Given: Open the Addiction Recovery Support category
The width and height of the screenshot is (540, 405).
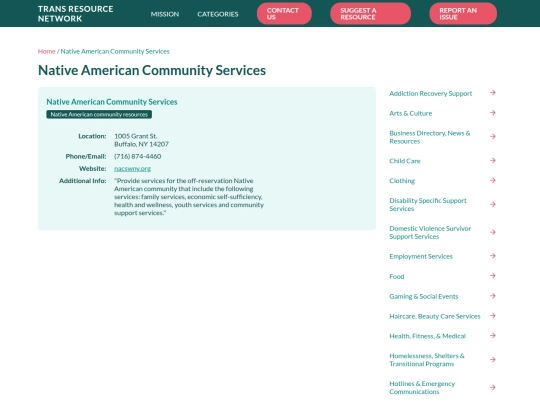Looking at the screenshot, I should click(x=430, y=93).
